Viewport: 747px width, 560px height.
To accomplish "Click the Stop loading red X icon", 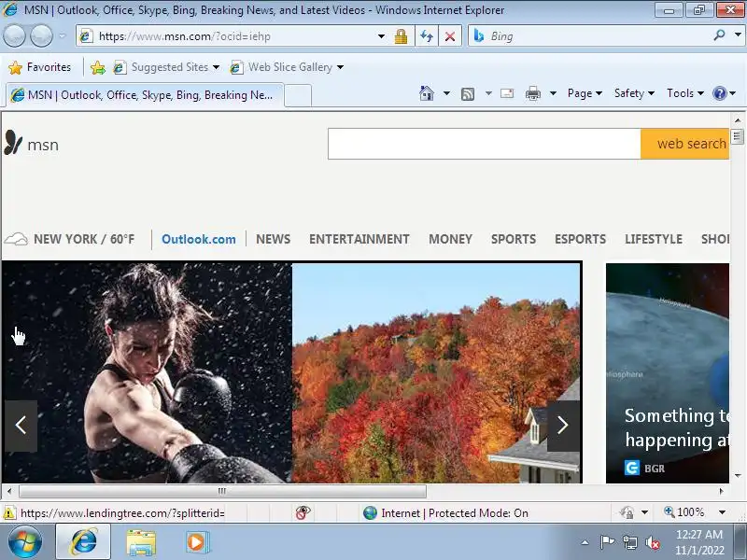I will (x=450, y=36).
